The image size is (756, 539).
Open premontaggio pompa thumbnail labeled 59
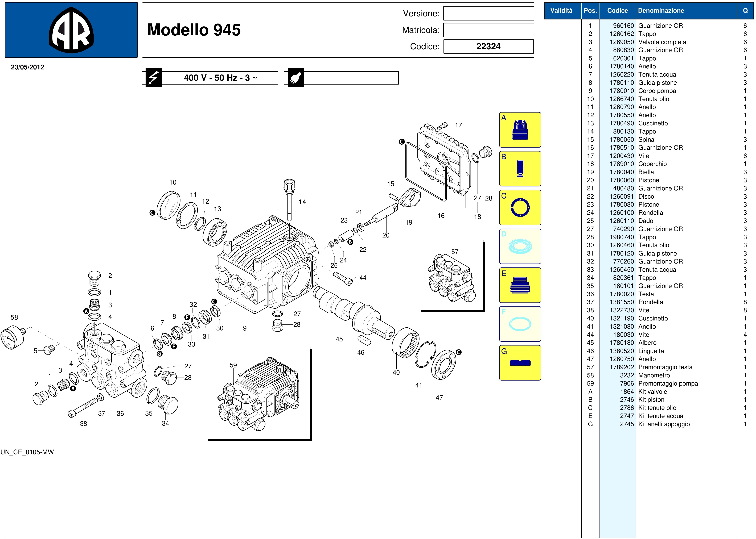coord(258,393)
